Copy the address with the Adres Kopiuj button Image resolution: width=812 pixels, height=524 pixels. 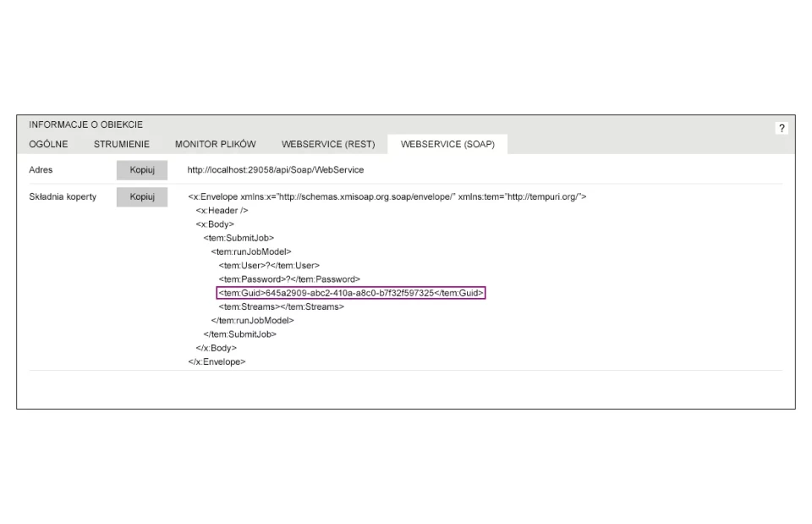[x=142, y=170]
